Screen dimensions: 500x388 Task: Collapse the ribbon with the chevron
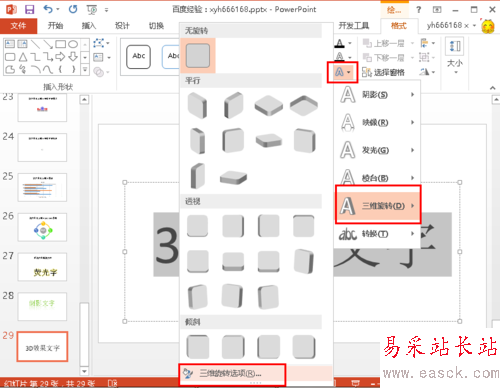[x=493, y=88]
